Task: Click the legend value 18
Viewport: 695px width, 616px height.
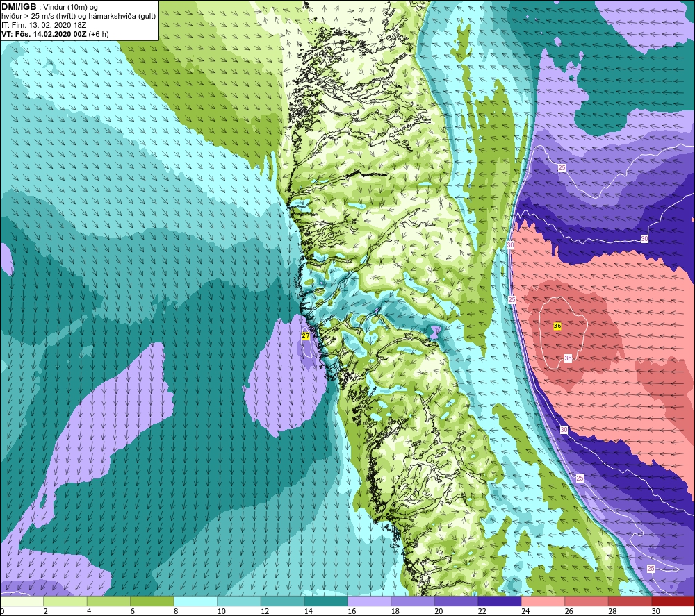Action: click(x=395, y=611)
